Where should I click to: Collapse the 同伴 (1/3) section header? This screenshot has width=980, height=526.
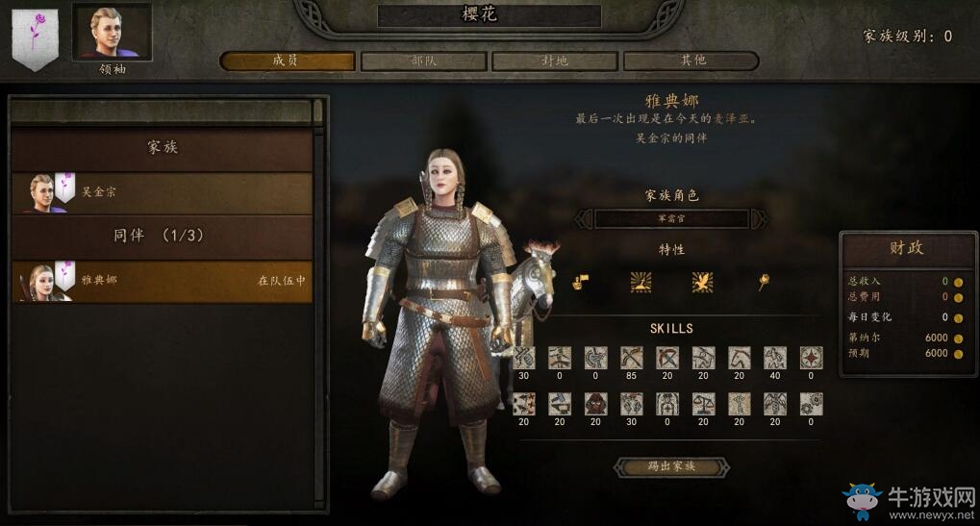click(162, 236)
